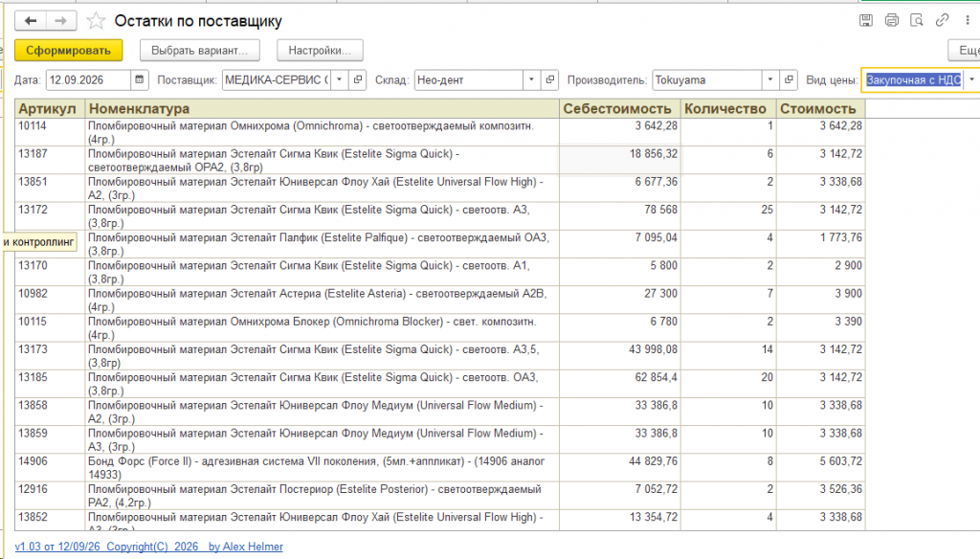
Task: Click the Омнихрома (Omnichroma) композит name cell
Action: (322, 132)
